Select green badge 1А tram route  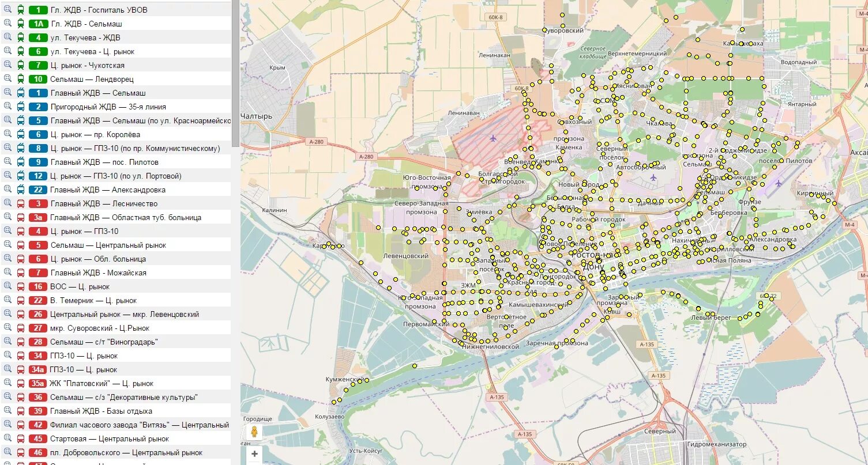[x=38, y=24]
